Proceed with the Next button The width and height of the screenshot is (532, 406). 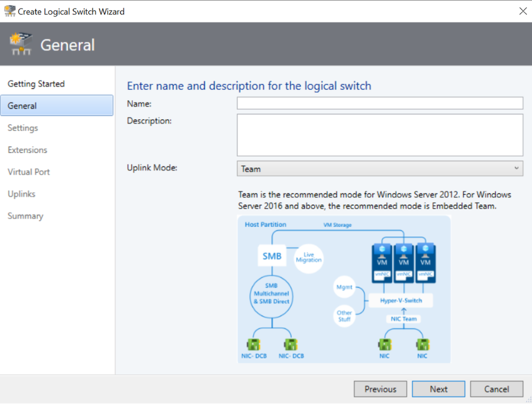[438, 389]
